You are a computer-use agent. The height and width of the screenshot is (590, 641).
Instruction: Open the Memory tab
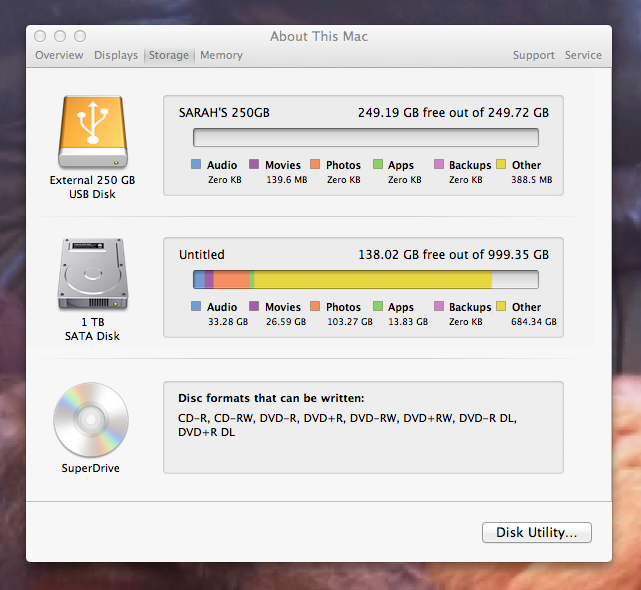pos(221,55)
